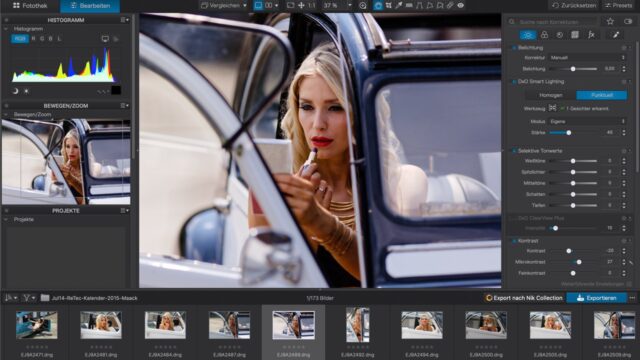Toggle monitor gamut warning icon

(105, 39)
